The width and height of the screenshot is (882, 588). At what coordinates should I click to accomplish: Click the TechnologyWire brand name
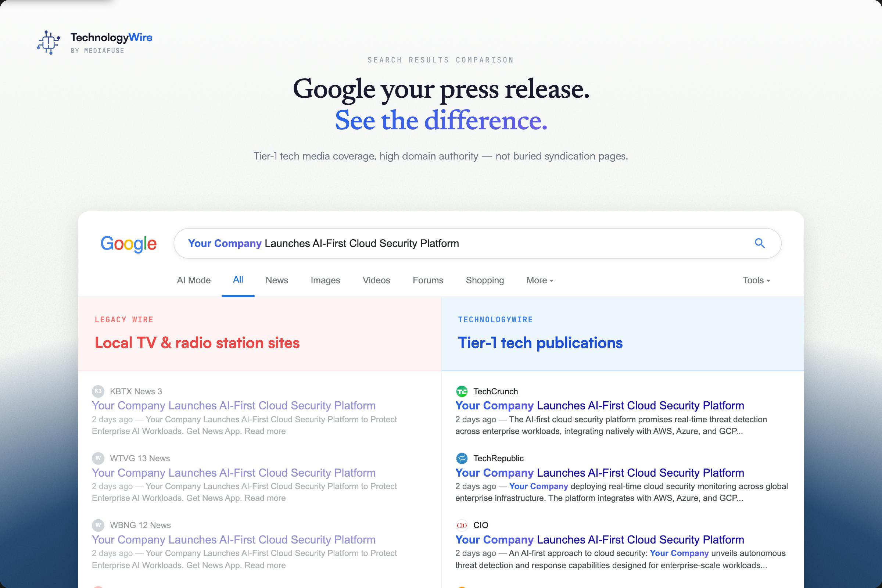111,37
